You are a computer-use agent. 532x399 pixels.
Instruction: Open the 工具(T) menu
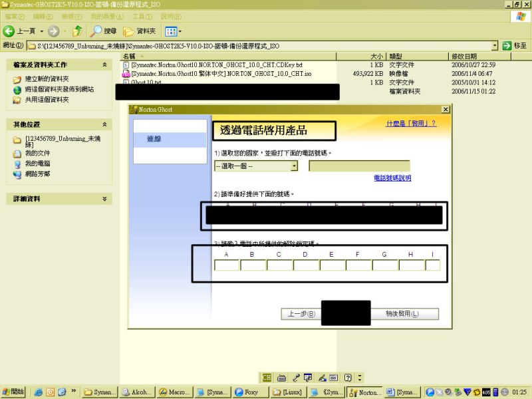click(x=142, y=16)
